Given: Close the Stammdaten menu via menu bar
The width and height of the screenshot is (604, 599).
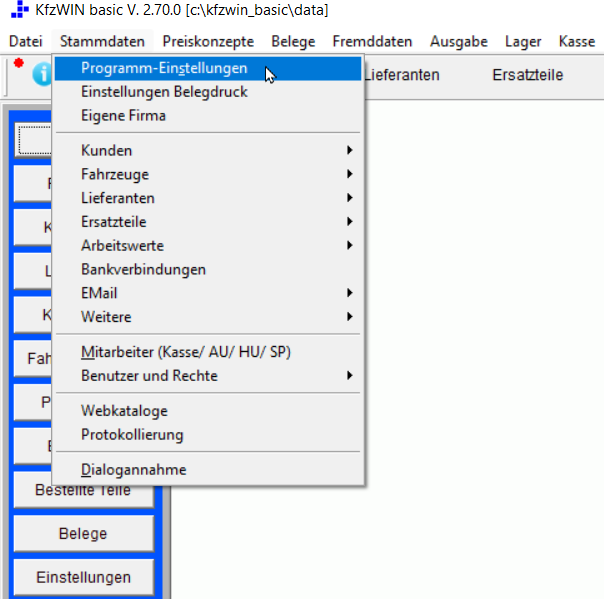Looking at the screenshot, I should [102, 41].
